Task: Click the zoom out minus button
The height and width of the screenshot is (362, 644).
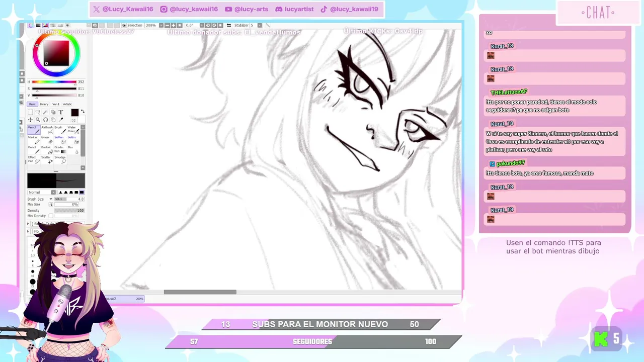Action: pos(167,25)
